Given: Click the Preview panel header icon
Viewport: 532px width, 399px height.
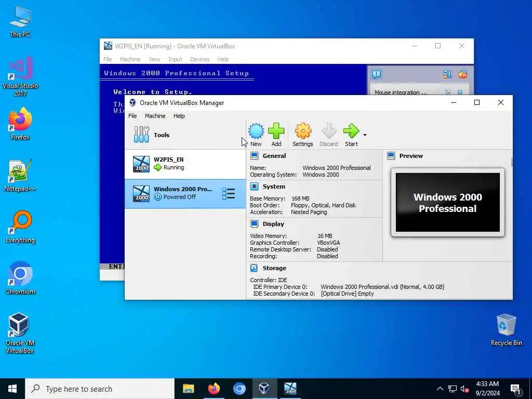Looking at the screenshot, I should point(391,156).
